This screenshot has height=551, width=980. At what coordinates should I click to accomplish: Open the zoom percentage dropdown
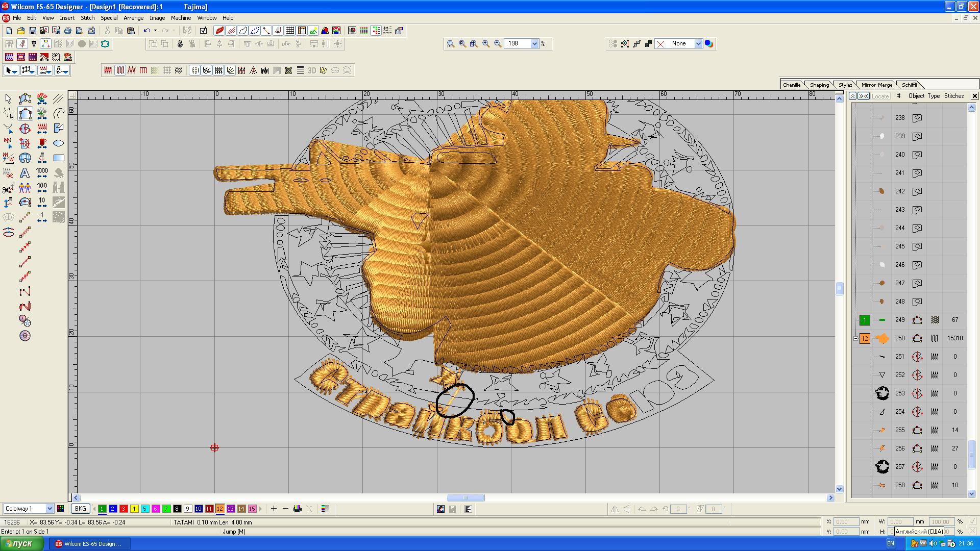(x=534, y=44)
